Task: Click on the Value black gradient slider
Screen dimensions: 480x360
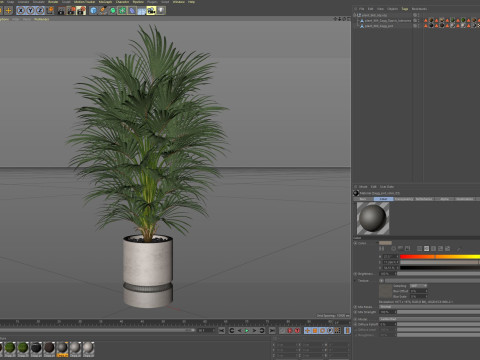Action: (440, 268)
